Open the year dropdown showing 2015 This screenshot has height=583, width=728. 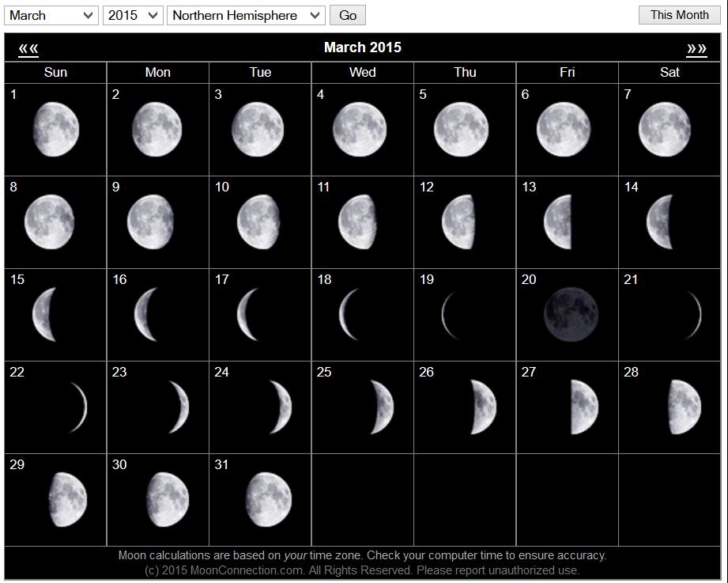[x=133, y=15]
